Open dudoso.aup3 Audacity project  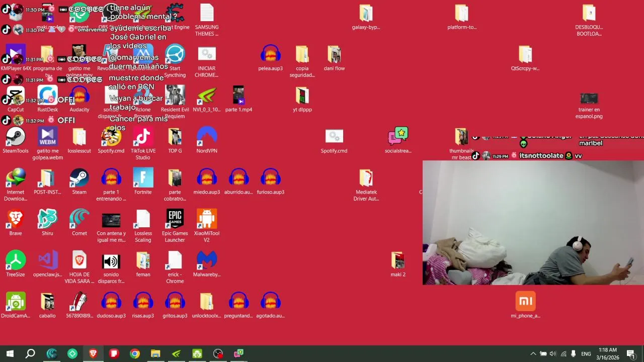coord(111,306)
